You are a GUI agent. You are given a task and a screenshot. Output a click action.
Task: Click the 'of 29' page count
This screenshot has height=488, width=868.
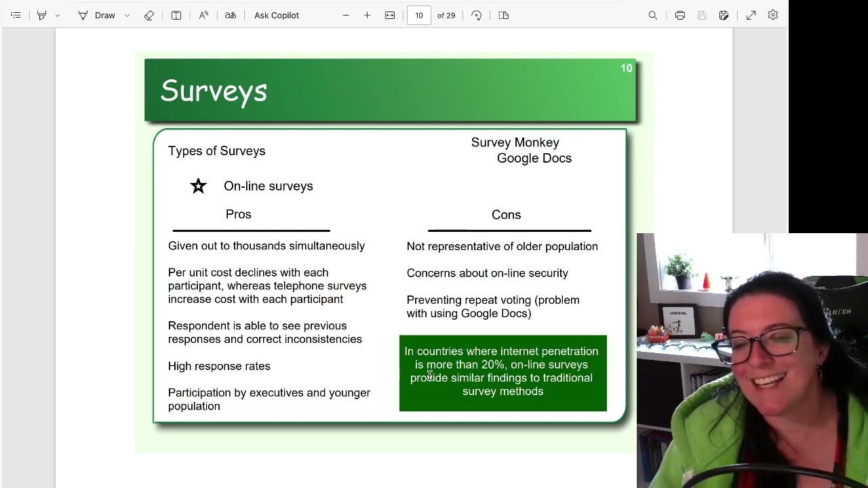446,15
